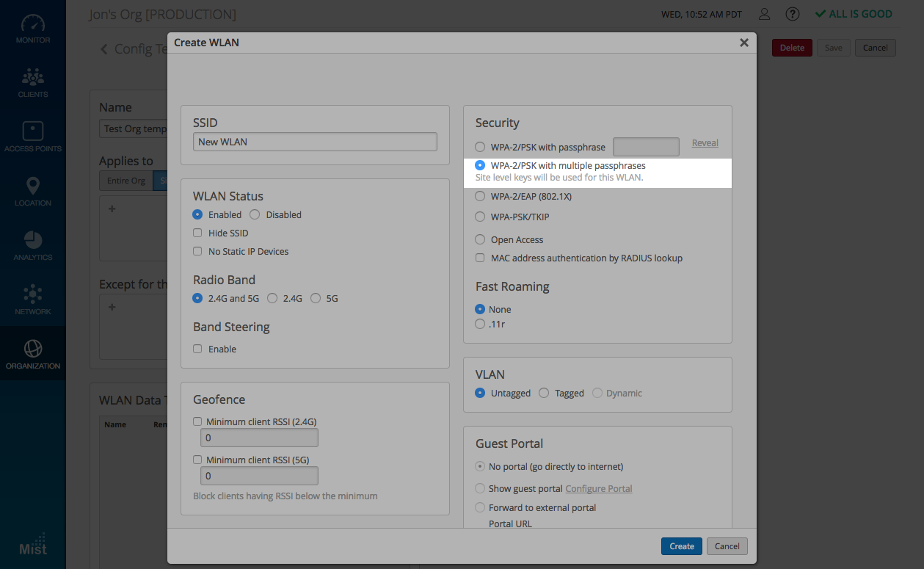This screenshot has height=569, width=924.
Task: Select WPA-2/EAP (802.1X) security option
Action: [x=480, y=196]
